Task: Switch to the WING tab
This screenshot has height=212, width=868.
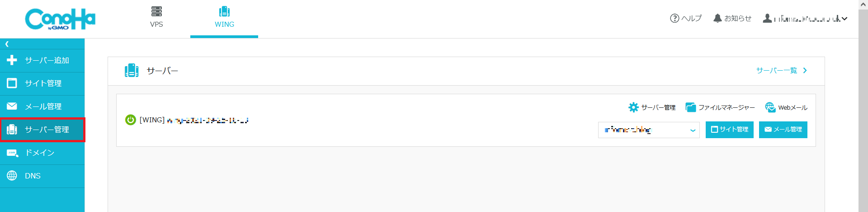Action: point(224,17)
